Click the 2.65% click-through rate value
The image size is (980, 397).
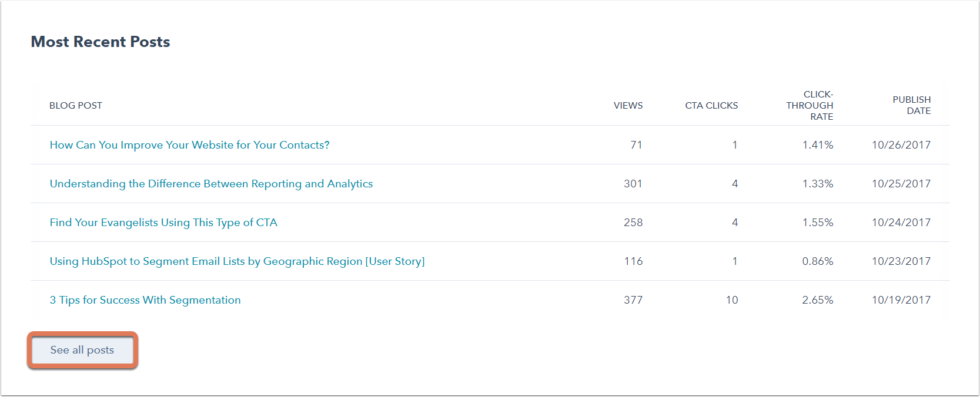click(818, 300)
